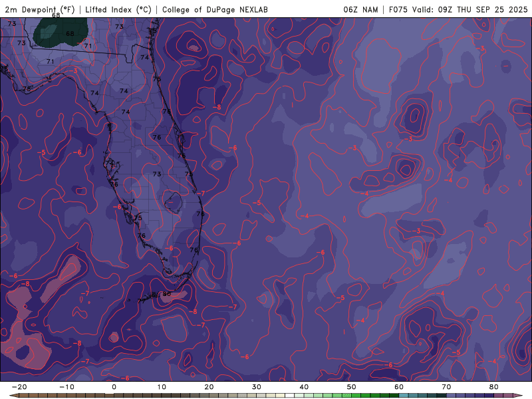Click the "30" color scale label
Image resolution: width=532 pixels, height=399 pixels.
coord(257,387)
